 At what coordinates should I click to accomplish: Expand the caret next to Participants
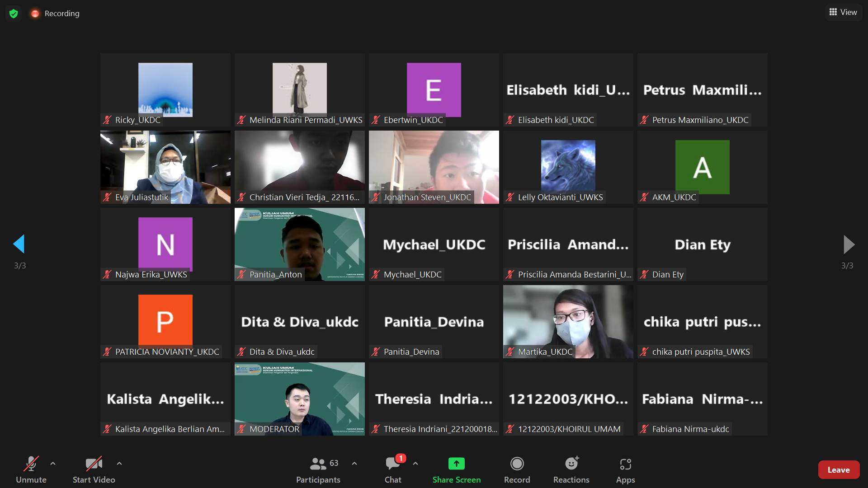[x=354, y=464]
